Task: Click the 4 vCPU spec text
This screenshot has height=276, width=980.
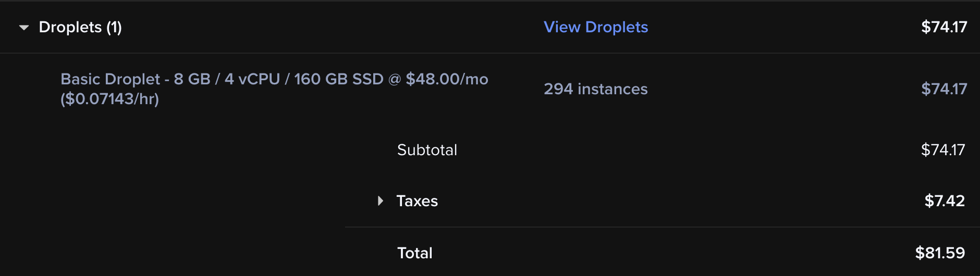Action: (252, 79)
